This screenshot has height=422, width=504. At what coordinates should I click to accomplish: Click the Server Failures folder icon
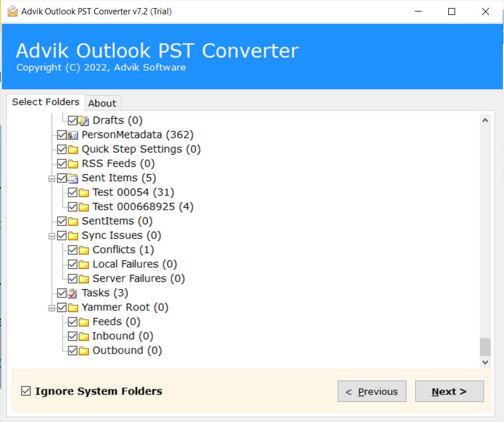tap(84, 279)
